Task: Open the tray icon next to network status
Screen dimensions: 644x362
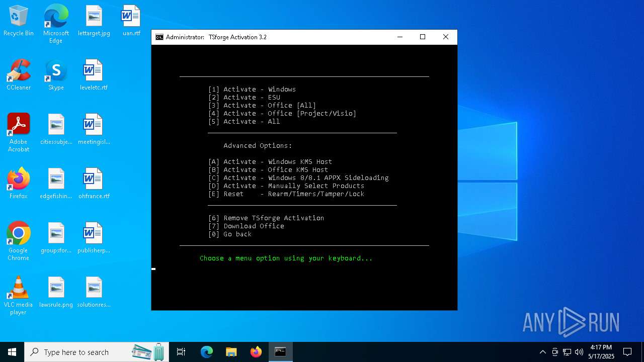Action: click(555, 352)
